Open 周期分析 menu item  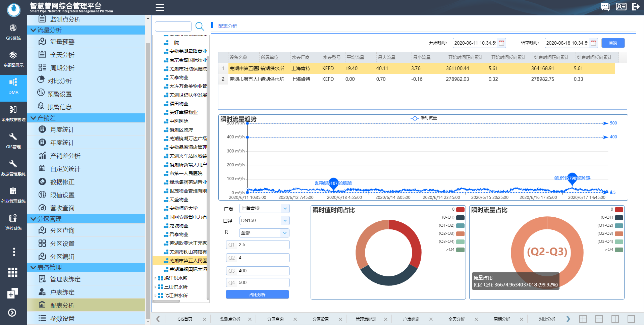(x=86, y=68)
